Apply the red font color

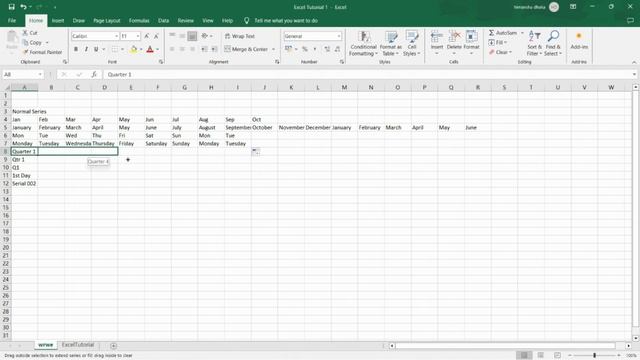tap(150, 49)
